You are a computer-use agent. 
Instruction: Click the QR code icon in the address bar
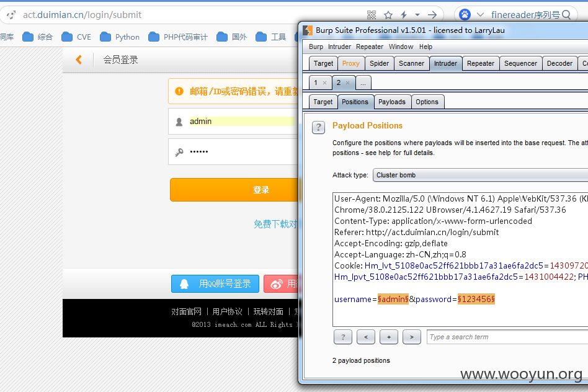[x=372, y=15]
